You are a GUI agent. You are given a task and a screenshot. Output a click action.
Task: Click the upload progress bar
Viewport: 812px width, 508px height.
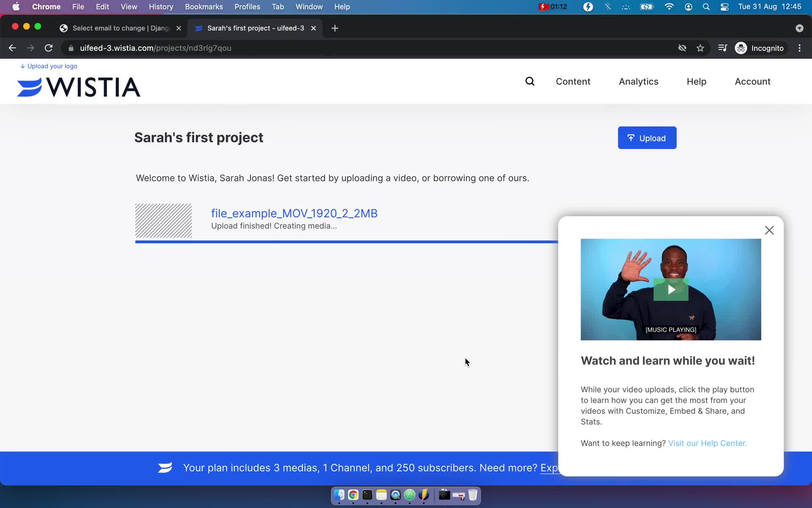click(346, 242)
